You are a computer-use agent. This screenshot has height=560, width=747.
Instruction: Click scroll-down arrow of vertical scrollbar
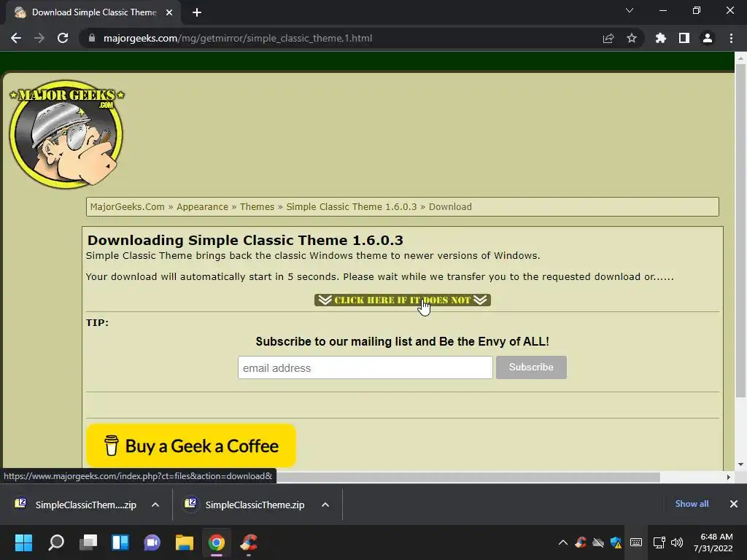tap(740, 464)
